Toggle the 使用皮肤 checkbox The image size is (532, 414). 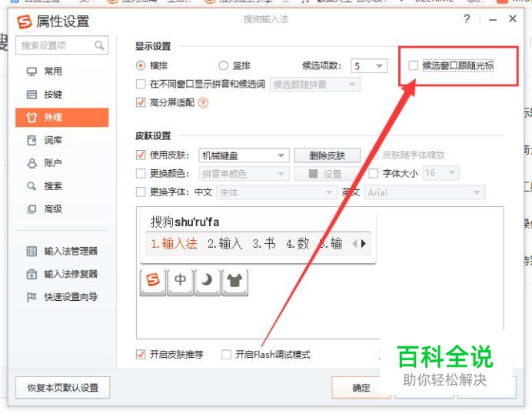[x=141, y=155]
